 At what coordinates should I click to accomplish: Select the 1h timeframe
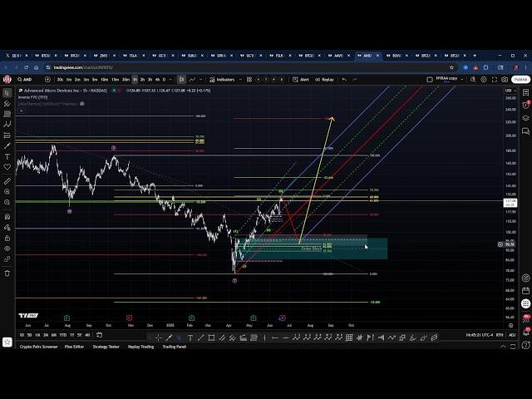pyautogui.click(x=135, y=80)
